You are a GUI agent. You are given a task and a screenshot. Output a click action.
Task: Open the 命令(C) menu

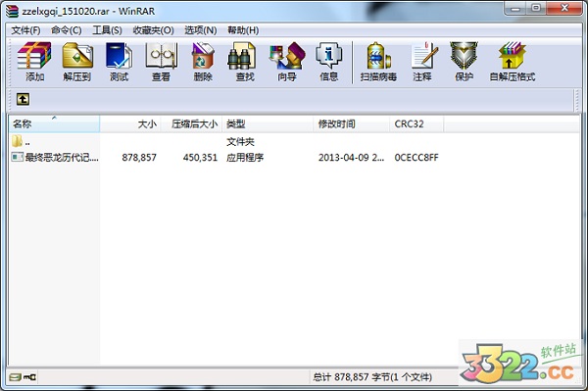[x=67, y=30]
